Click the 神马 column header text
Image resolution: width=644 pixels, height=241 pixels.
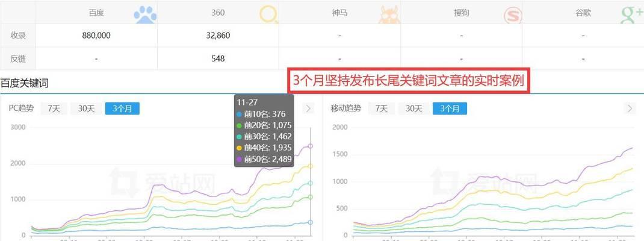coord(339,13)
